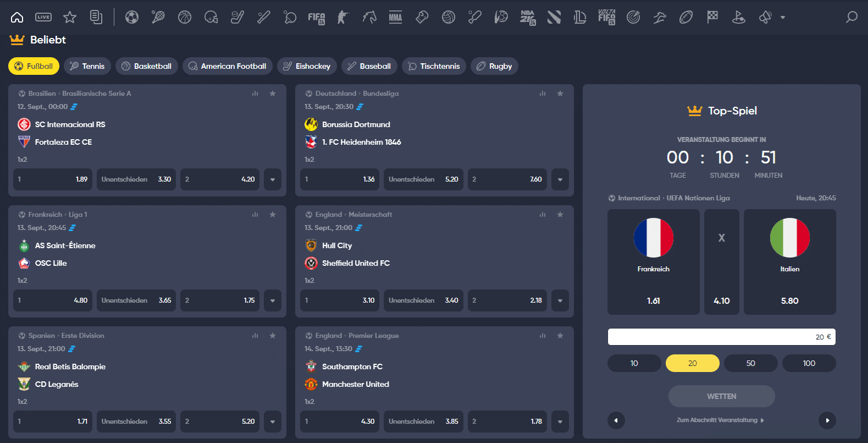Select the Fußball tab

click(x=34, y=66)
